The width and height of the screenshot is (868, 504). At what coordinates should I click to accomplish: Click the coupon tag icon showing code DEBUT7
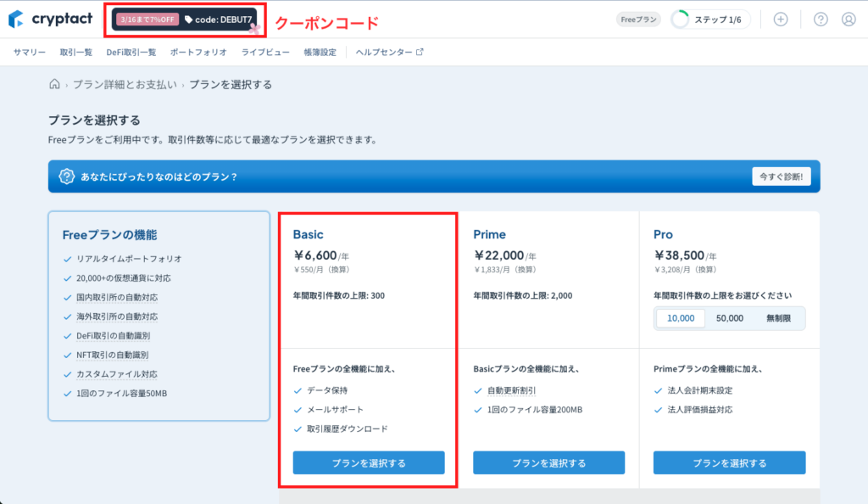point(188,20)
